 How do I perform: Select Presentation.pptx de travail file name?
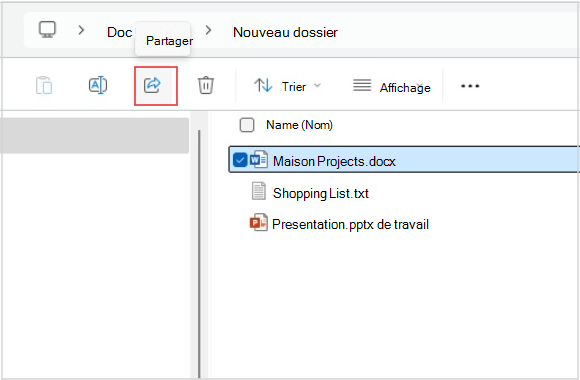350,224
